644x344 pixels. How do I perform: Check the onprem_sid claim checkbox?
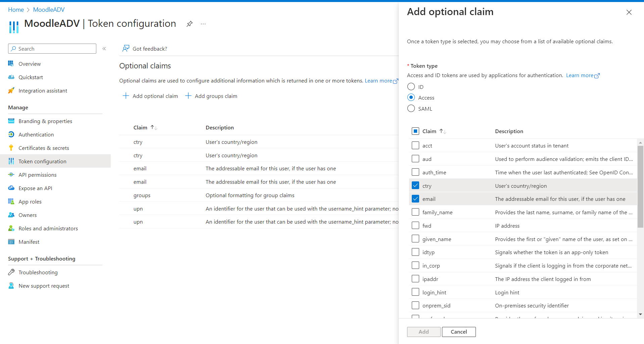(x=415, y=305)
